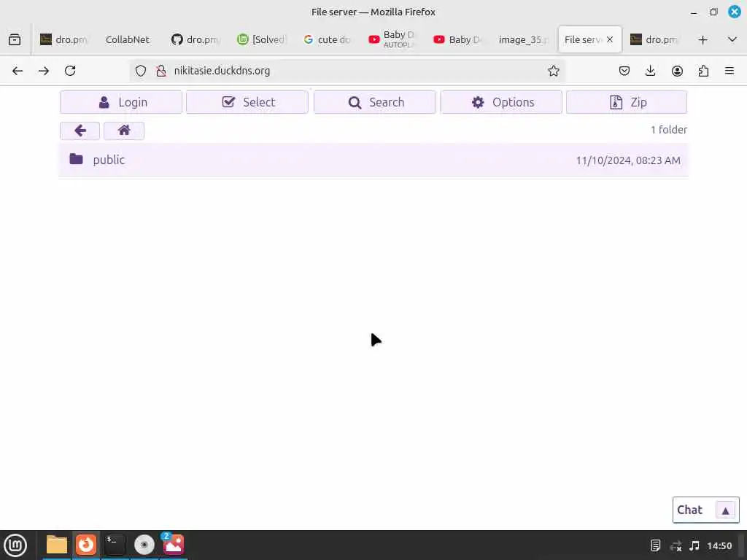Navigate forward in Firefox
Screen dimensions: 747x560
point(44,71)
